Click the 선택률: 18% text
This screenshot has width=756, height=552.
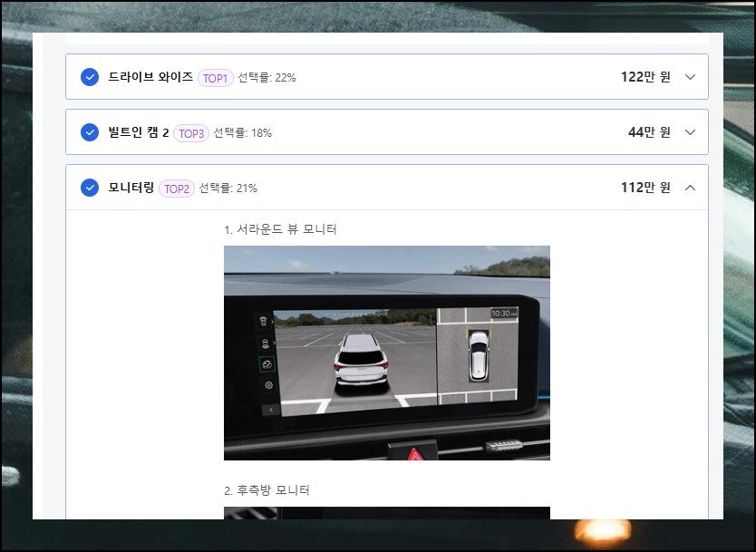(x=243, y=133)
